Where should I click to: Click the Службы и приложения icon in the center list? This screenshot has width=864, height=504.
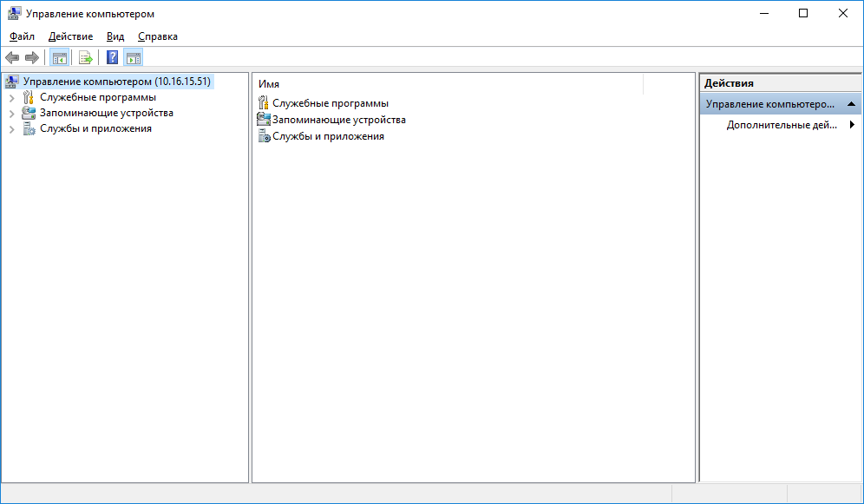(264, 136)
